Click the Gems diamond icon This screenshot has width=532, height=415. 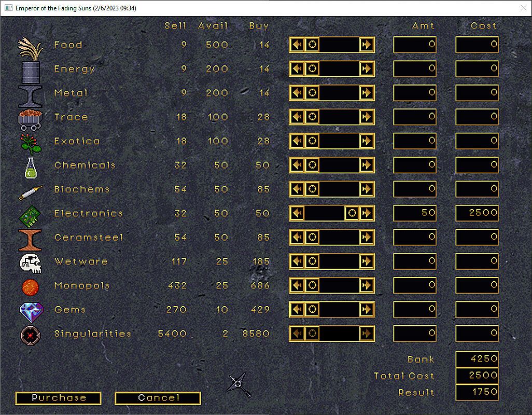coord(31,311)
